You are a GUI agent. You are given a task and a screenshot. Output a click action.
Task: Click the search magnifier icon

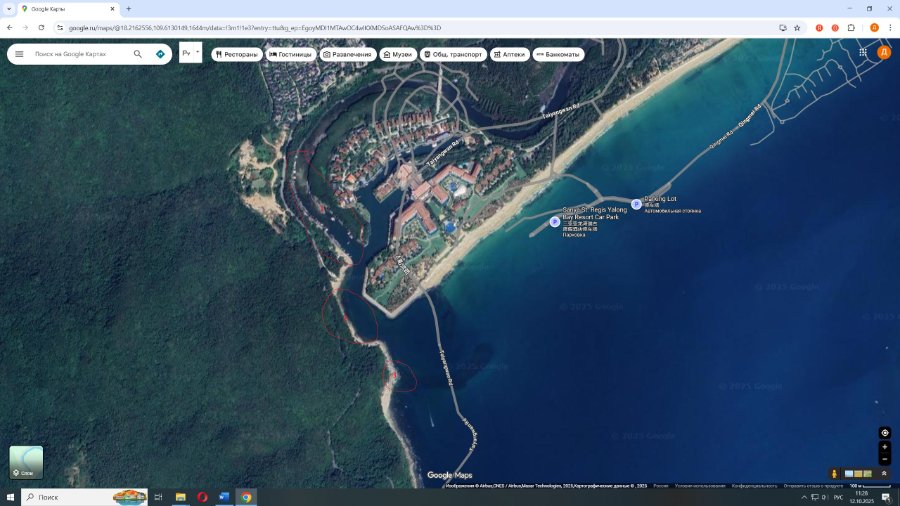tap(138, 53)
